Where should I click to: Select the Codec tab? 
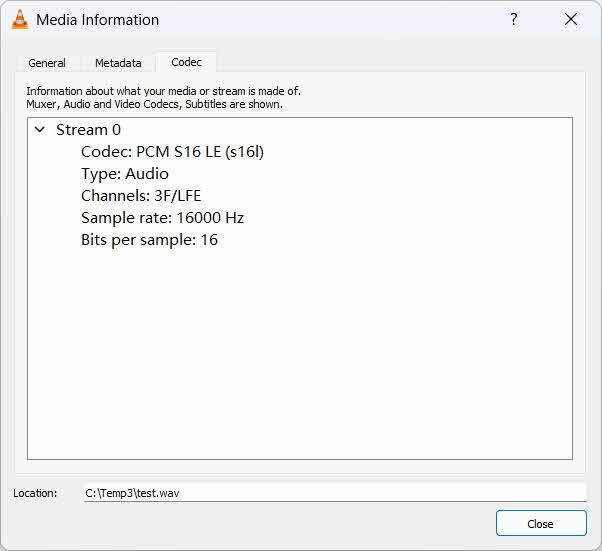186,62
